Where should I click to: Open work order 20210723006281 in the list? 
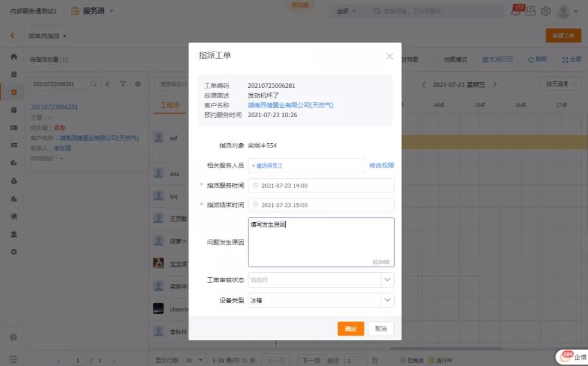[54, 107]
